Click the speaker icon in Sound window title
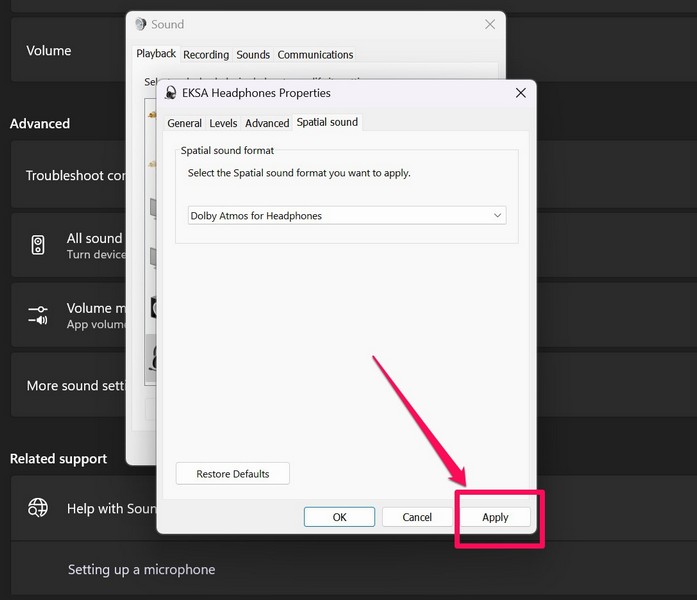 pyautogui.click(x=141, y=24)
